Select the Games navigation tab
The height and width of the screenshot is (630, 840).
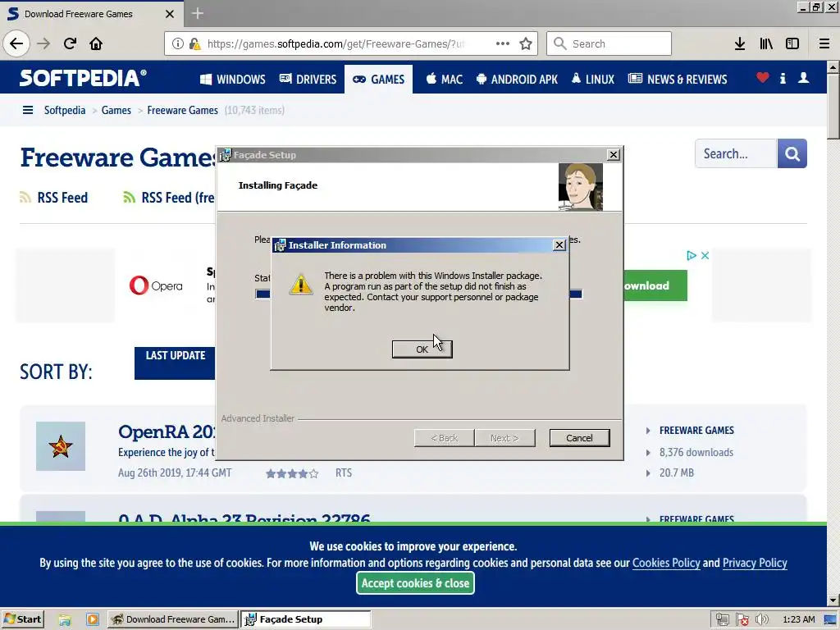point(378,80)
